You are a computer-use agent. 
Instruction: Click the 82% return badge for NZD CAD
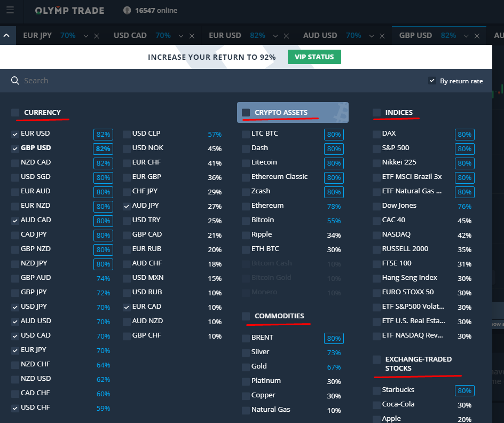103,163
